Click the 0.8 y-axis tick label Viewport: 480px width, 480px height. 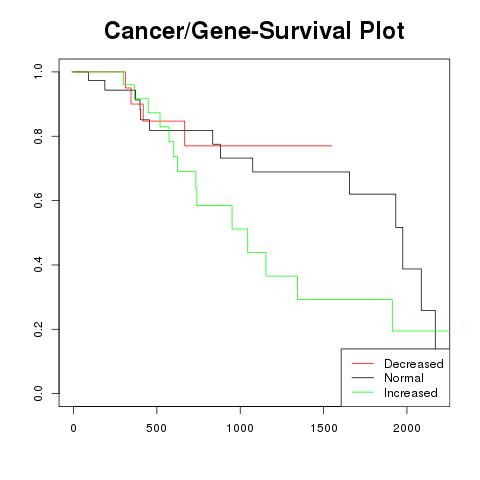click(x=38, y=136)
